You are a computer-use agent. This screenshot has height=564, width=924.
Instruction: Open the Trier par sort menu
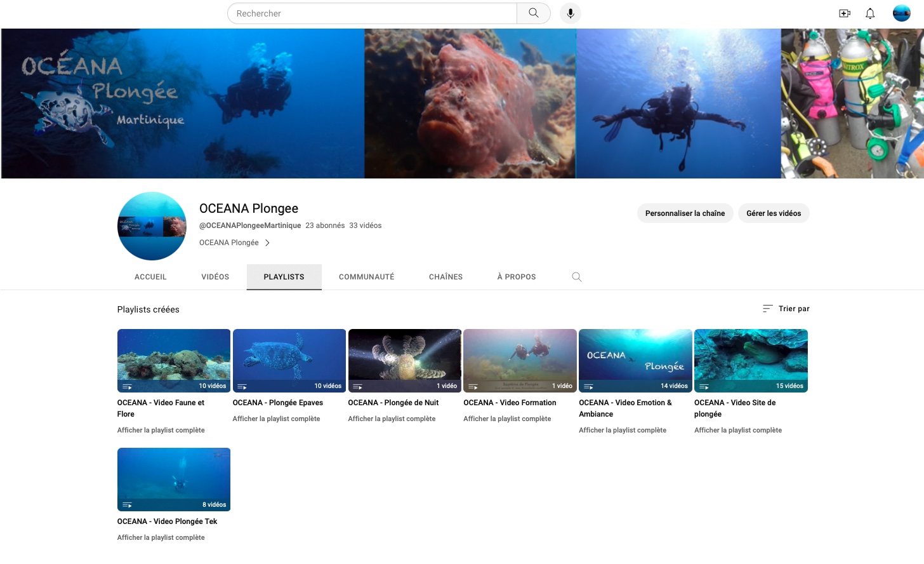786,309
